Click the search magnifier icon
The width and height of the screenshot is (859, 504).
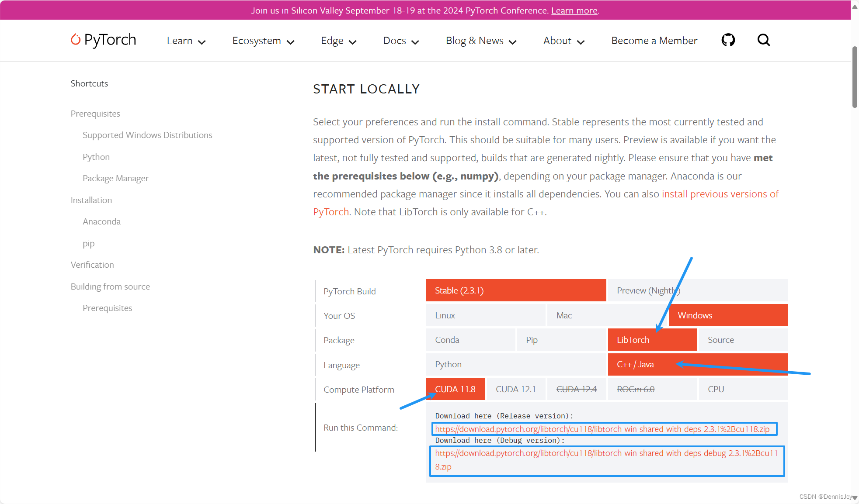click(x=763, y=40)
